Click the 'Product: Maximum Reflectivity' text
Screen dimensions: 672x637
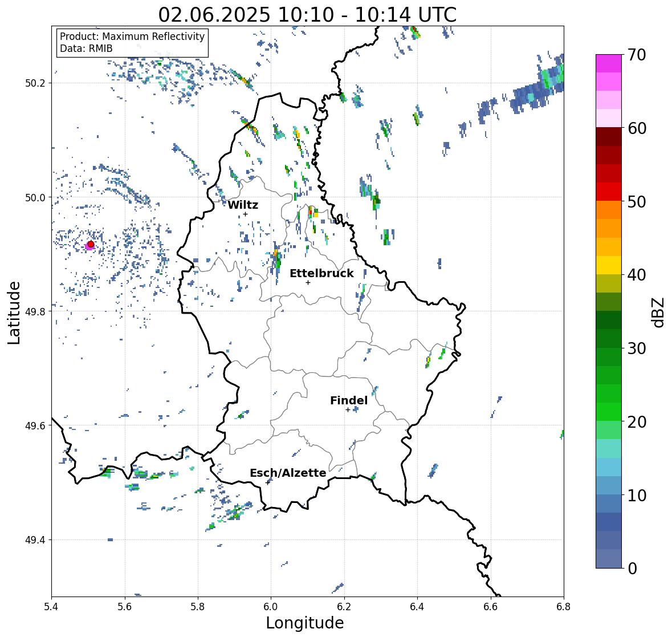tap(132, 36)
